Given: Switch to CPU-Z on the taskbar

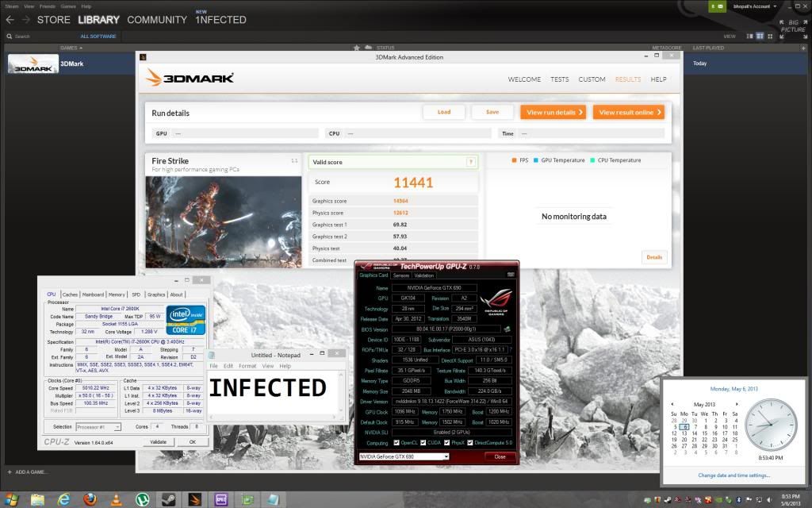Looking at the screenshot, I should pyautogui.click(x=222, y=500).
